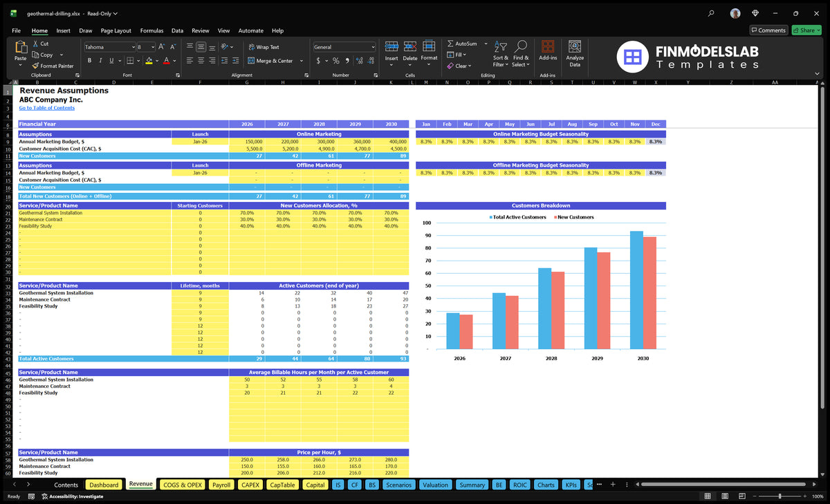Open the Add-ins icon
830x504 pixels.
coord(548,46)
